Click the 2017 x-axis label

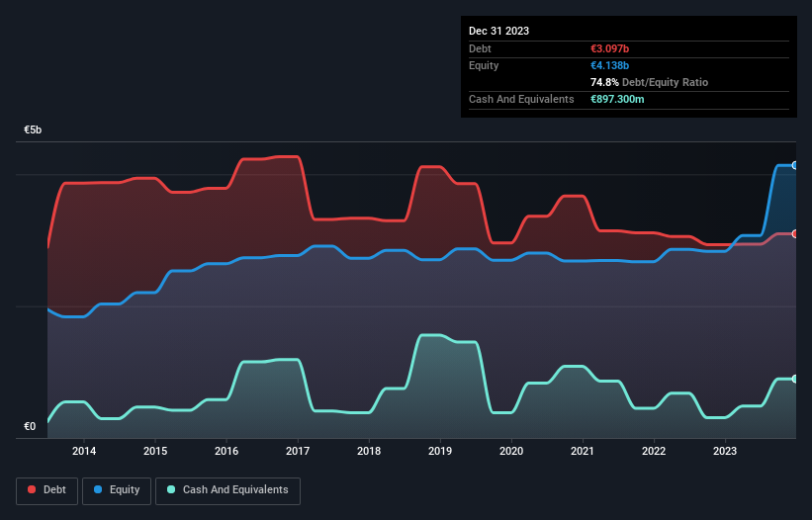pos(298,451)
